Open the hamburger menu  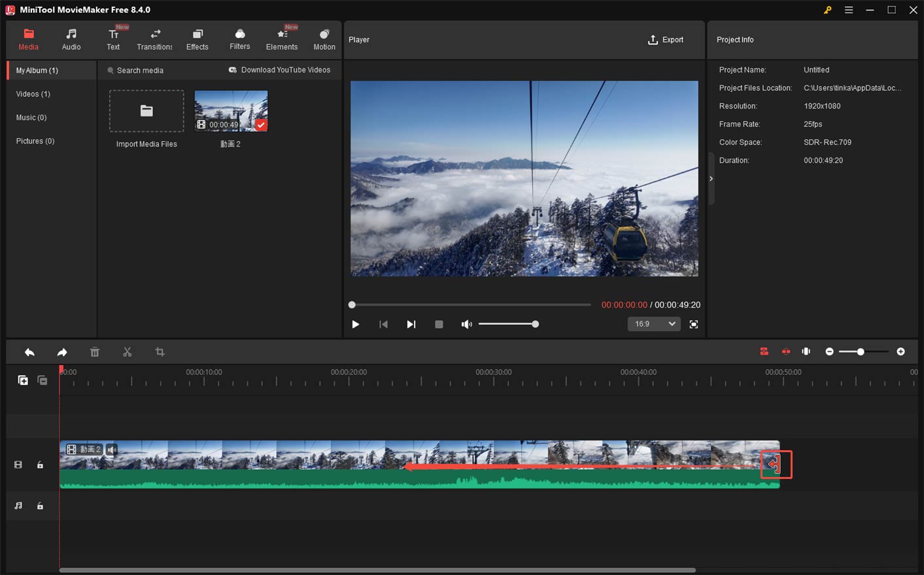849,10
